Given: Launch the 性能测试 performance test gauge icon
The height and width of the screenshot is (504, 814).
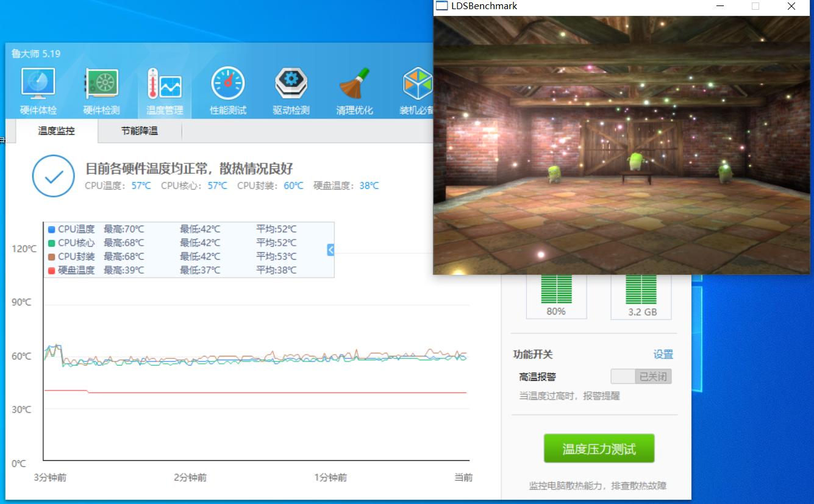Looking at the screenshot, I should [228, 83].
